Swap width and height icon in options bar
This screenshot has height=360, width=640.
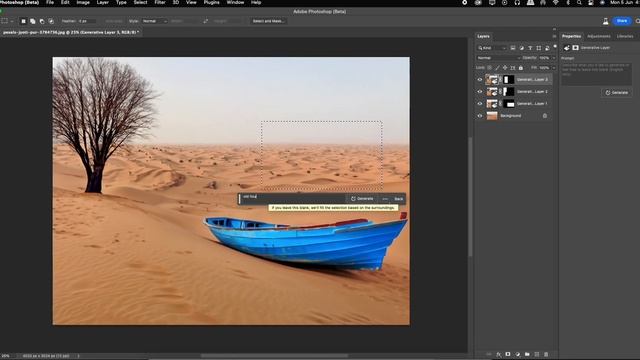click(206, 21)
